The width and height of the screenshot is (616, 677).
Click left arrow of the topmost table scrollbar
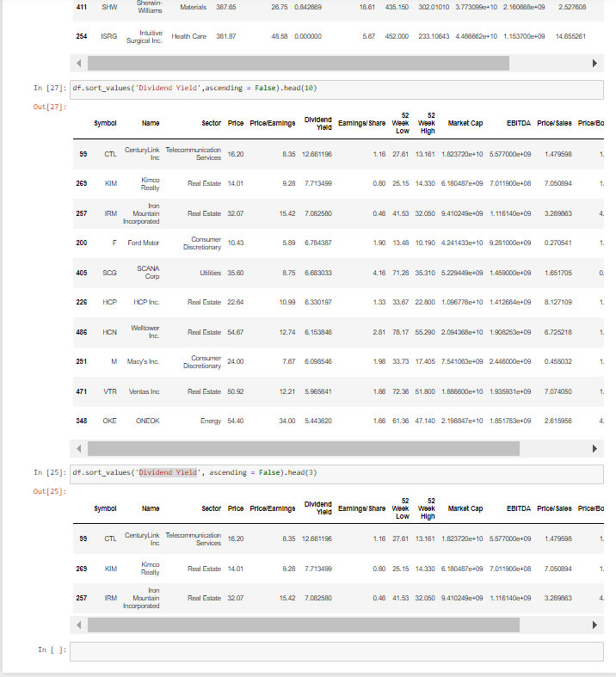tap(78, 63)
